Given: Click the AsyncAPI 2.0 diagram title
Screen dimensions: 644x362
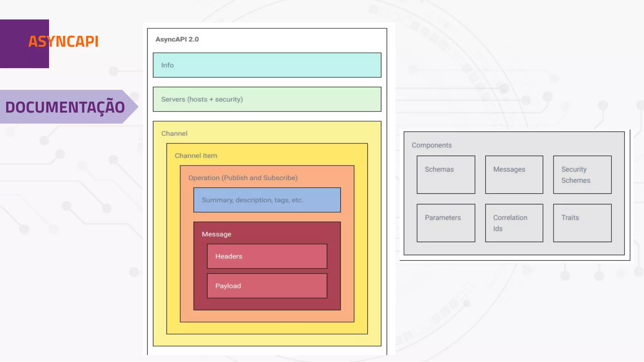Looking at the screenshot, I should tap(177, 39).
